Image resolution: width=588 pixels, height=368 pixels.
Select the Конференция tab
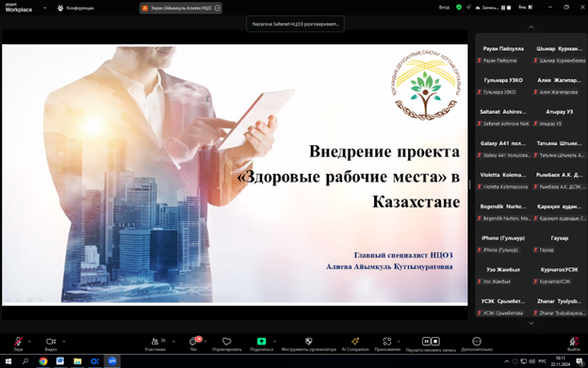click(75, 8)
